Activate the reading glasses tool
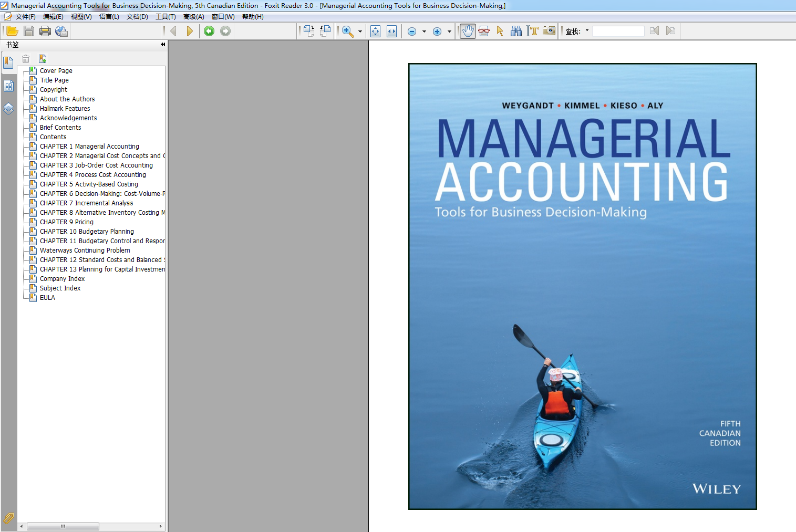Image resolution: width=796 pixels, height=532 pixels. pyautogui.click(x=484, y=31)
